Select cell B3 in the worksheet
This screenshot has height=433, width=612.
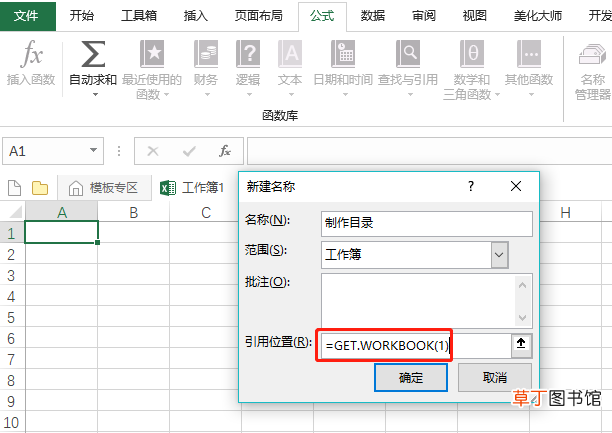click(x=133, y=275)
